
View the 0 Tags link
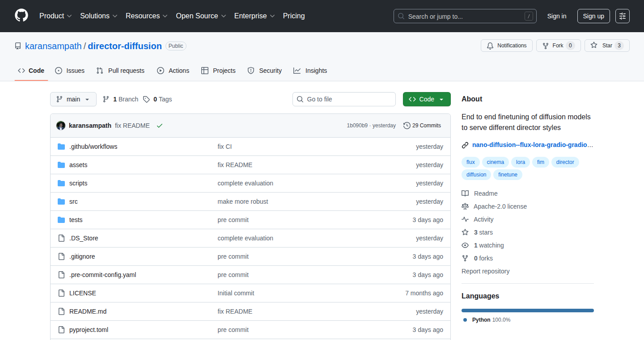(x=157, y=99)
